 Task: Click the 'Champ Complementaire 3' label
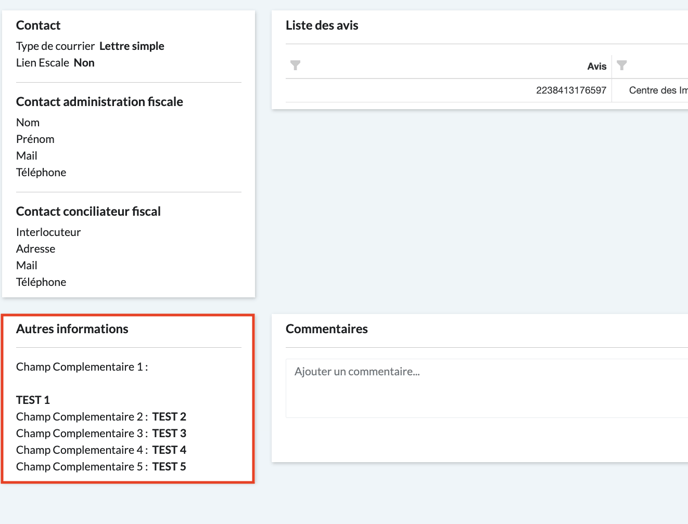click(81, 433)
